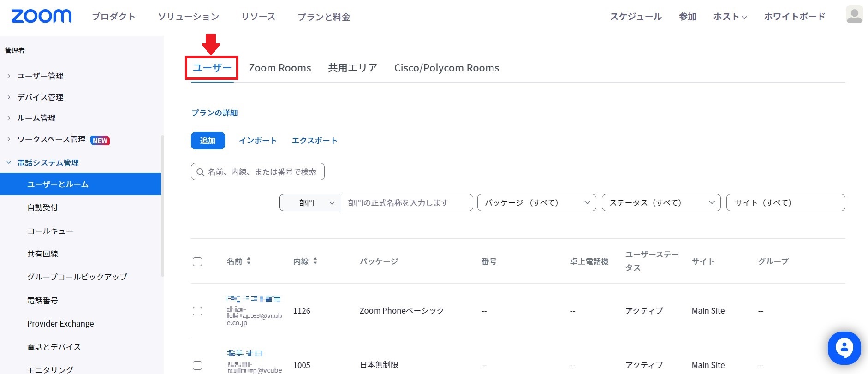Click the Zoom logo

point(42,16)
